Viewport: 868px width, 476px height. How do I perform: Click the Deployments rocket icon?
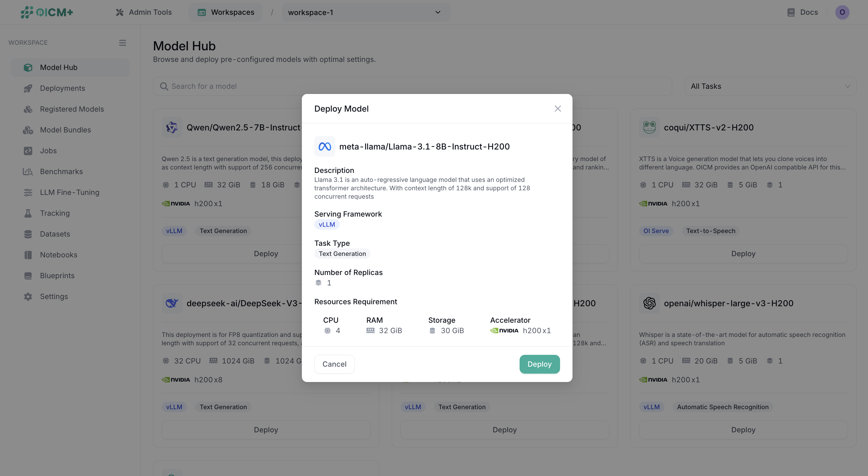pyautogui.click(x=28, y=88)
